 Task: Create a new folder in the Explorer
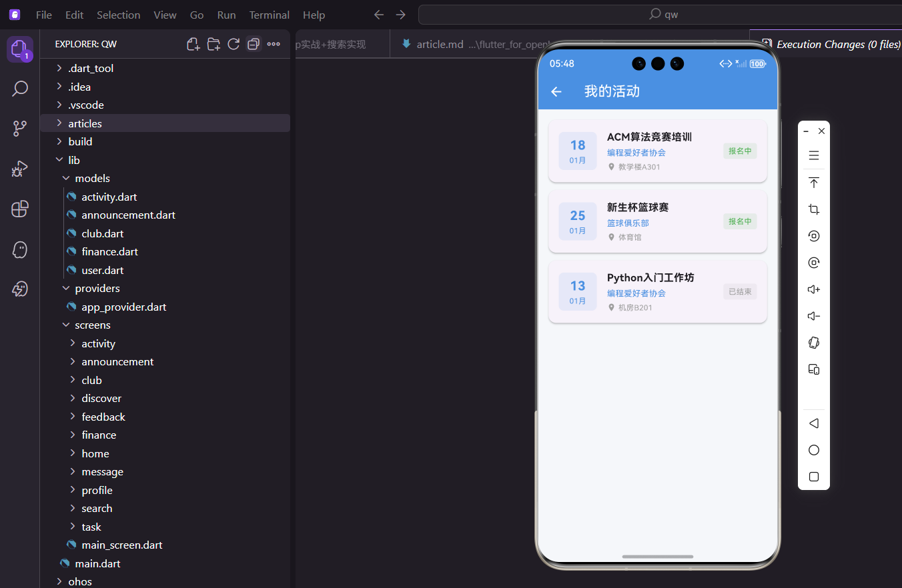click(x=213, y=44)
